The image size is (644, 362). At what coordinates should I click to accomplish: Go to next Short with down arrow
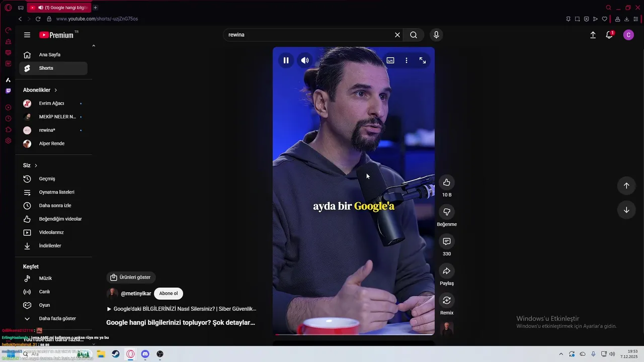click(x=626, y=210)
